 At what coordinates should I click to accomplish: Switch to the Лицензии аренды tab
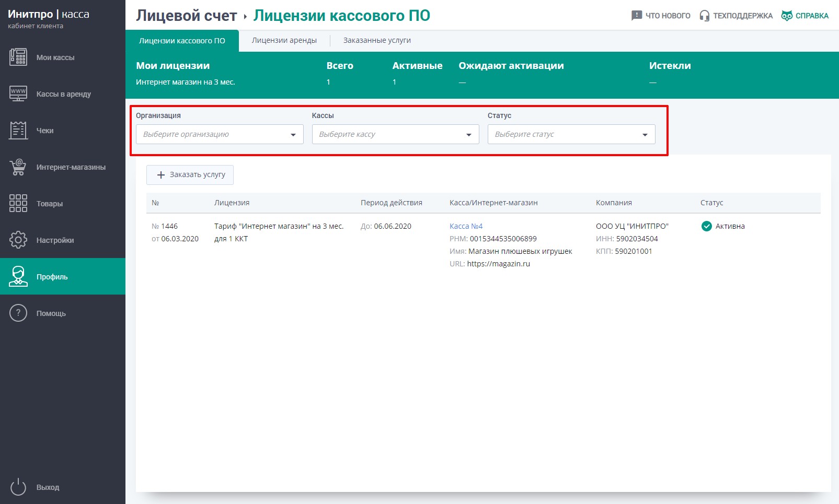point(284,40)
